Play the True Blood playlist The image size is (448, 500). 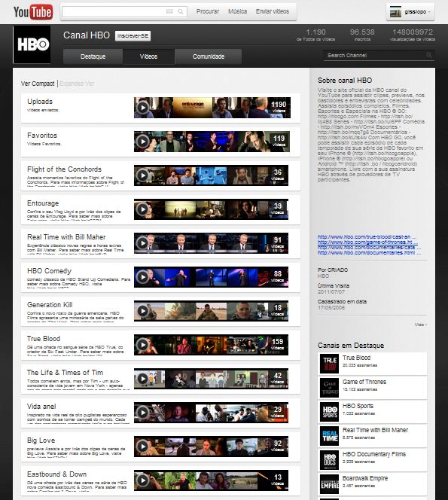[x=142, y=345]
